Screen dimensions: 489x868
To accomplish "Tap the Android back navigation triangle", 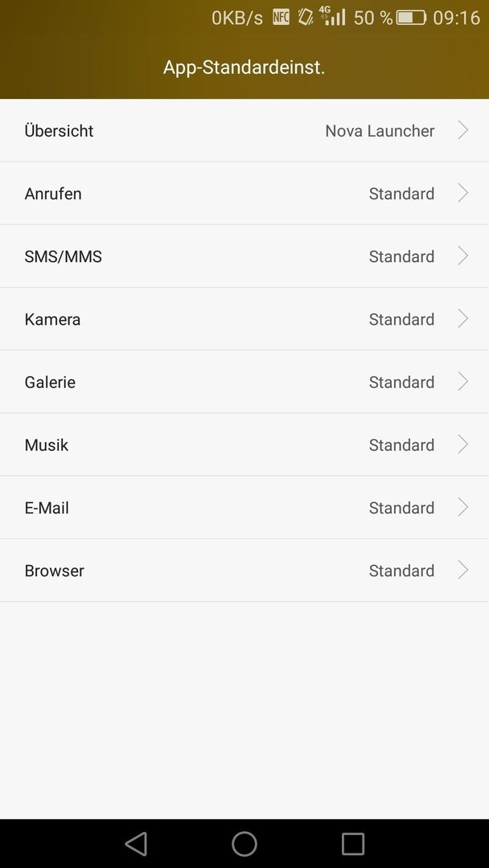I will tap(136, 844).
